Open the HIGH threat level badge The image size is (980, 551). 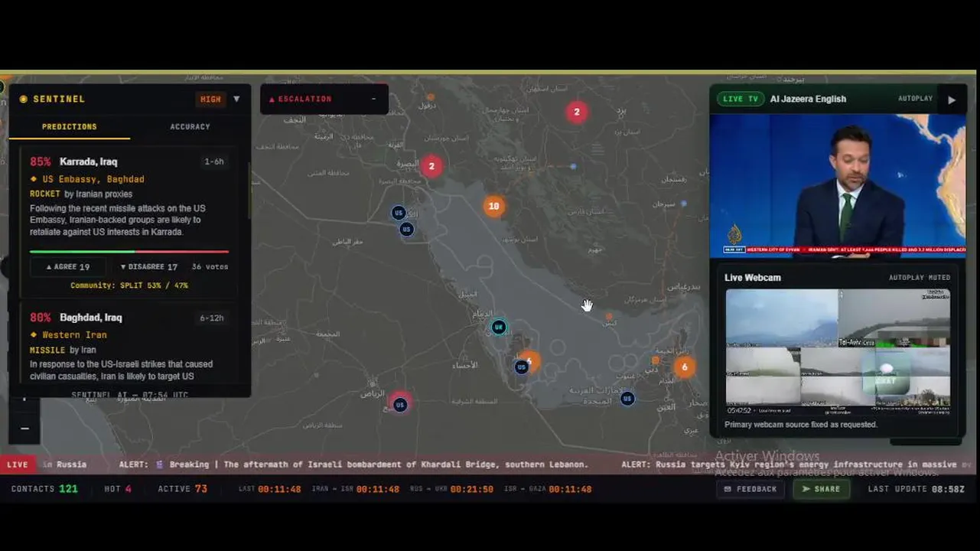tap(210, 99)
